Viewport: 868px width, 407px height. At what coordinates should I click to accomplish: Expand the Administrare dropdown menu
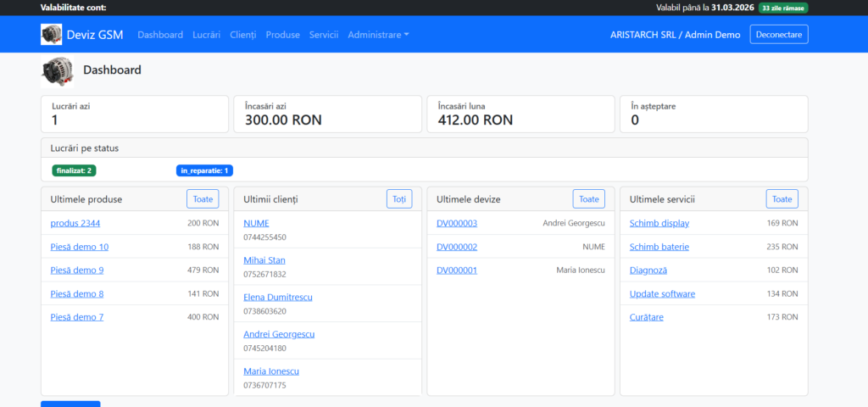coord(378,35)
